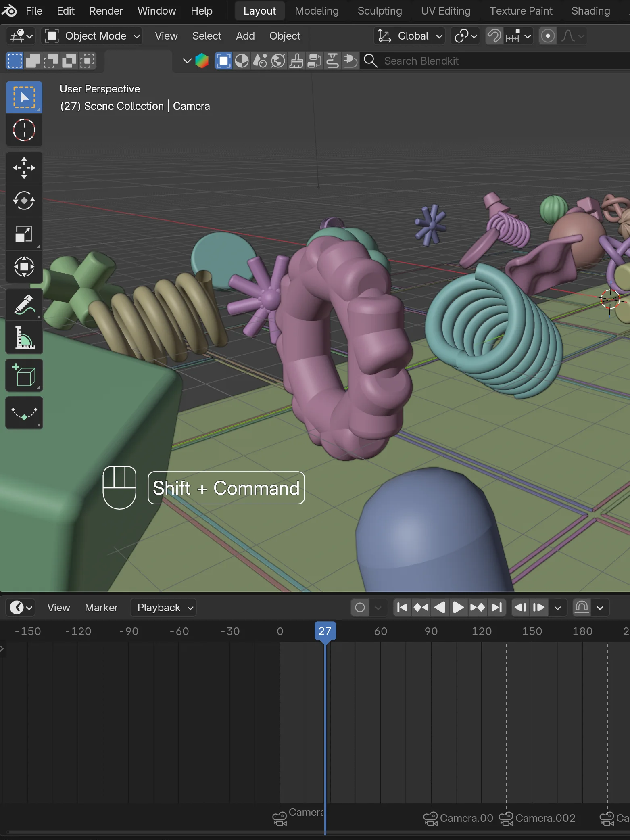Open the File menu
The image size is (630, 840).
pos(34,11)
